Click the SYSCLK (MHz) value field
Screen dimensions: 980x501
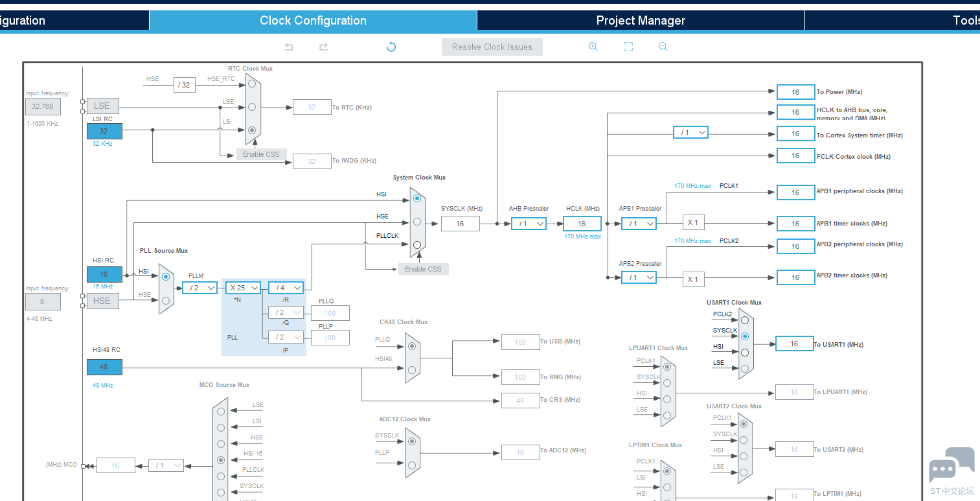[x=461, y=224]
